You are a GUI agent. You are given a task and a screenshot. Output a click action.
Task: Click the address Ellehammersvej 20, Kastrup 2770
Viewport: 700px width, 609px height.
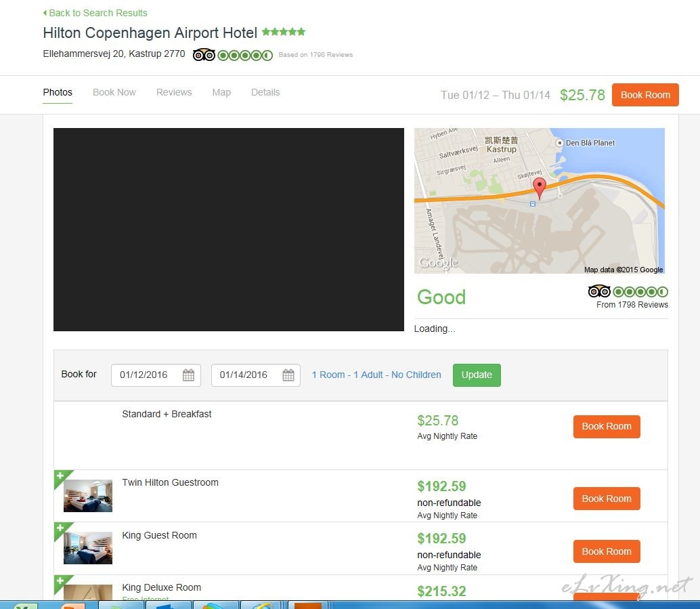(x=114, y=54)
